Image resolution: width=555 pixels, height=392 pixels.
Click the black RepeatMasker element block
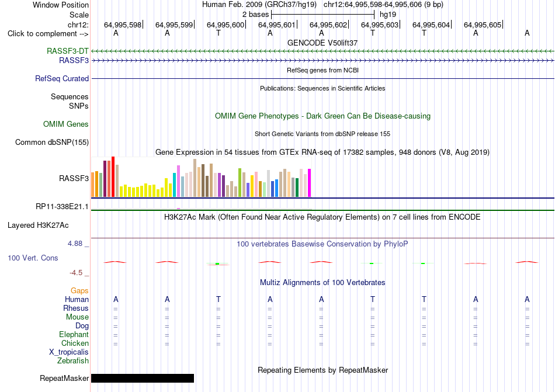pyautogui.click(x=143, y=378)
